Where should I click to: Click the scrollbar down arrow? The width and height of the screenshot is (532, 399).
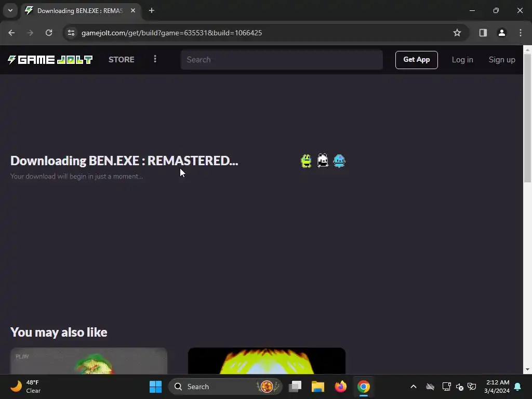coord(527,369)
